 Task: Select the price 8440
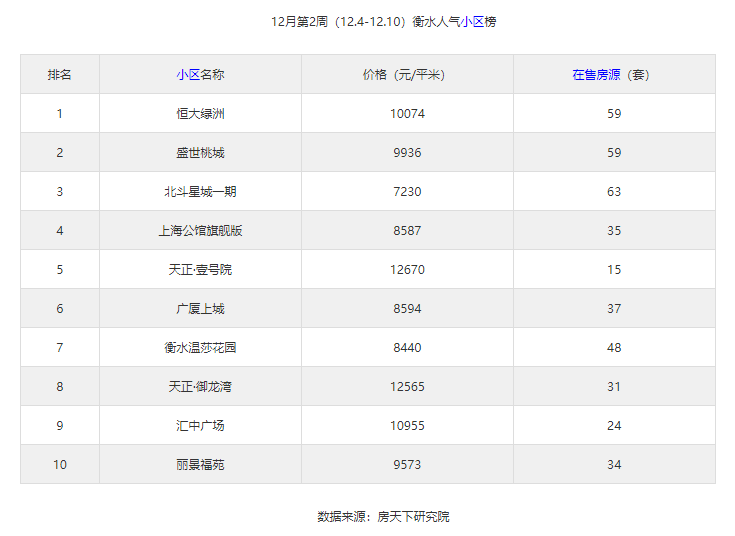(407, 347)
